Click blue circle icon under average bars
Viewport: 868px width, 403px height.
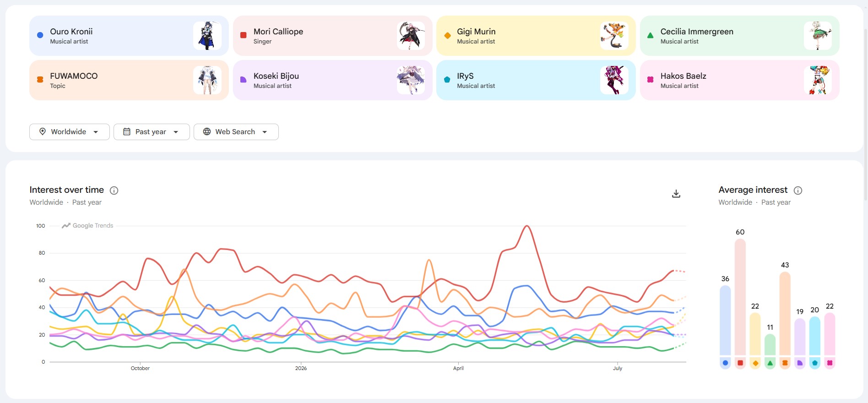click(725, 363)
